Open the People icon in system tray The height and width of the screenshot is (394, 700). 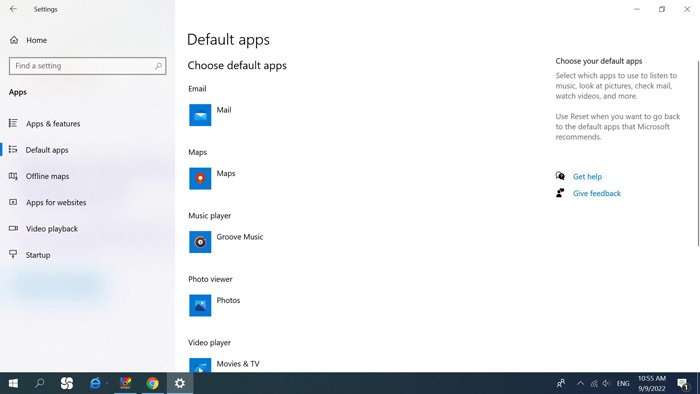pos(561,383)
